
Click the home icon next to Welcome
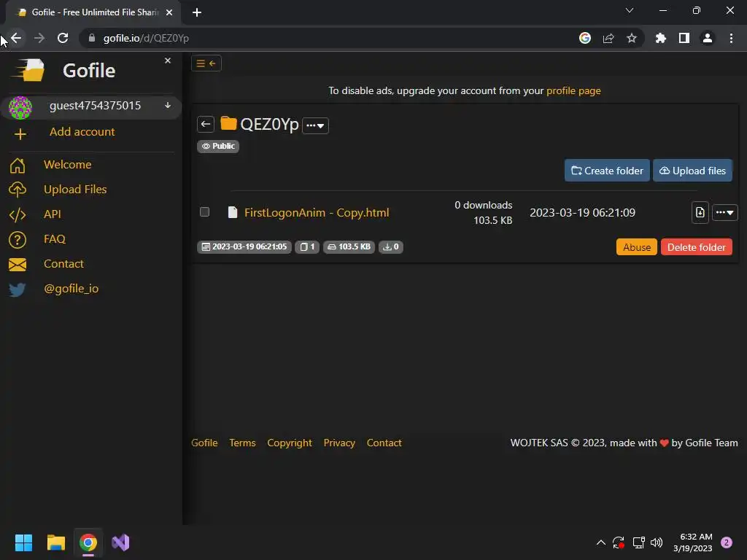point(18,166)
